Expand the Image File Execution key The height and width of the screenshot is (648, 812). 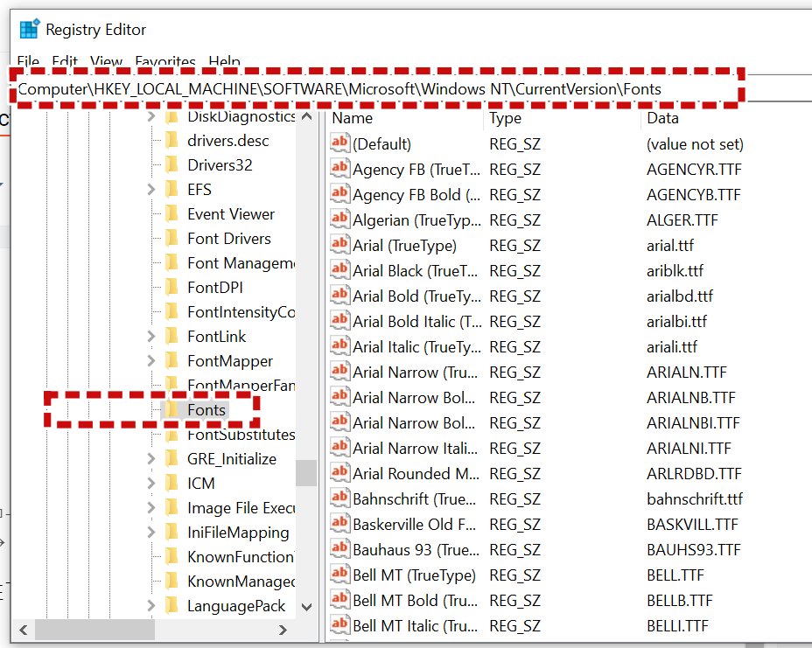click(150, 508)
